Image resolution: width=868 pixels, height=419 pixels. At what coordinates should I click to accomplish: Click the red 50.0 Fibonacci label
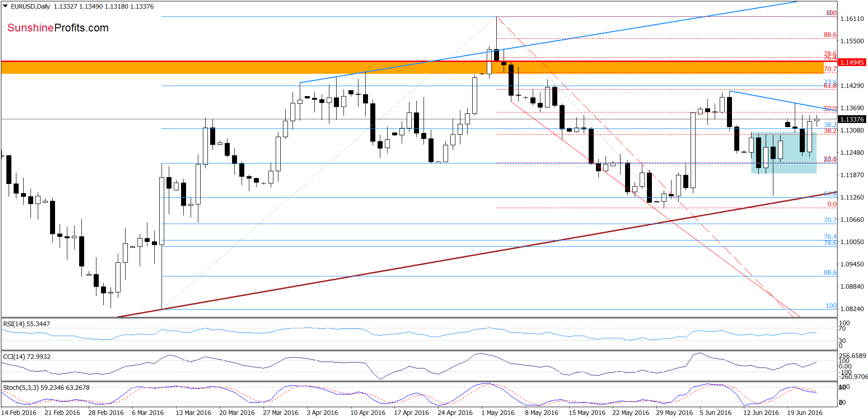tap(830, 109)
